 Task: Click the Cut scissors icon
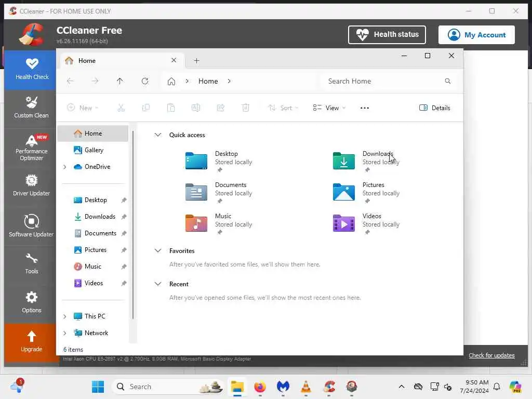[121, 108]
